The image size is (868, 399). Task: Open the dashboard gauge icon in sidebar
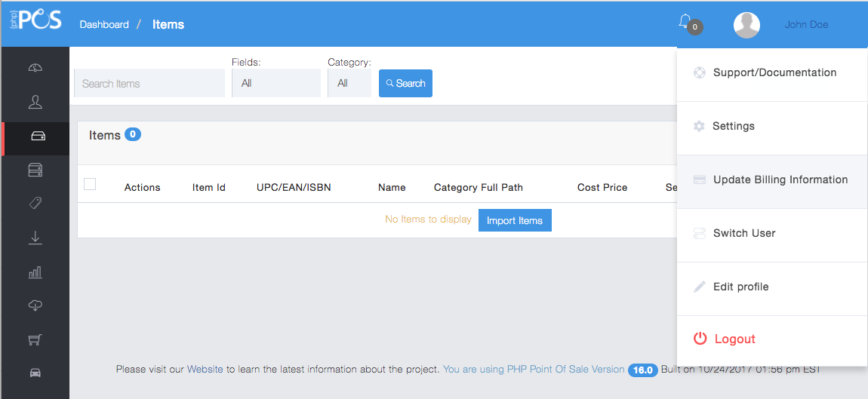[x=35, y=68]
